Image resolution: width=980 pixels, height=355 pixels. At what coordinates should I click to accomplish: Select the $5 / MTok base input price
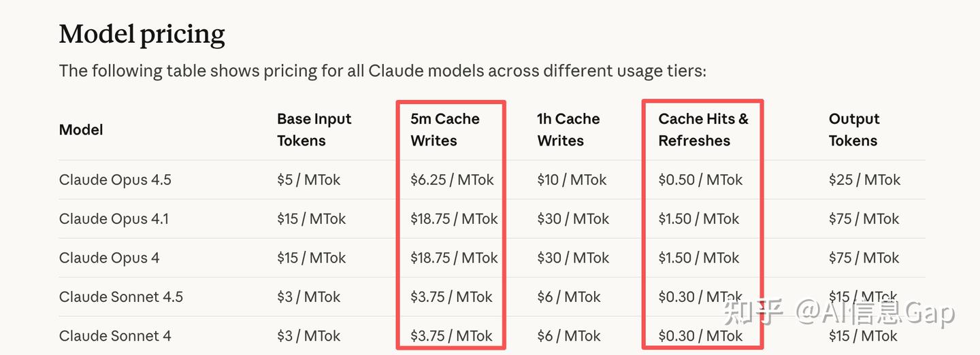pos(308,180)
